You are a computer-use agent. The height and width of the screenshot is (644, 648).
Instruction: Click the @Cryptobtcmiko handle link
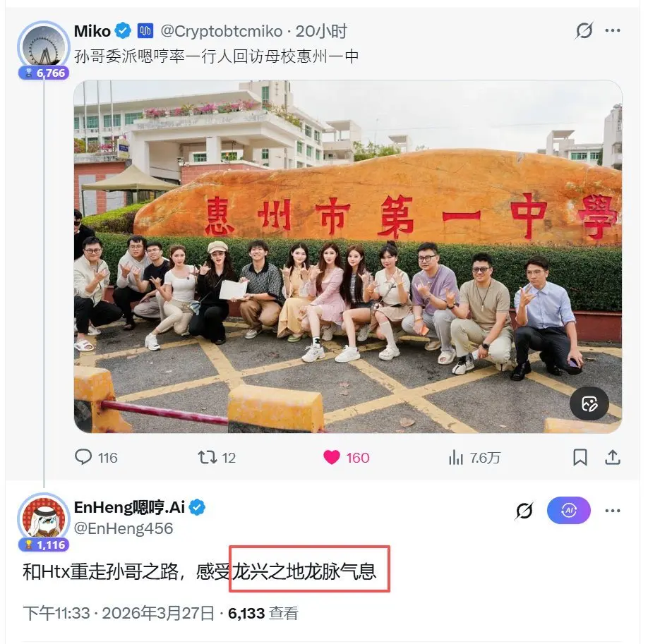pyautogui.click(x=222, y=31)
